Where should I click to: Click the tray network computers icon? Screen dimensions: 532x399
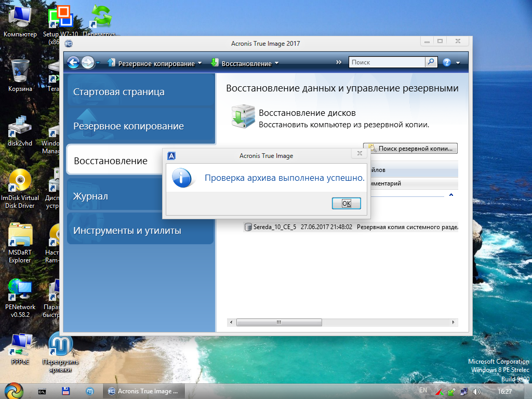tap(464, 392)
